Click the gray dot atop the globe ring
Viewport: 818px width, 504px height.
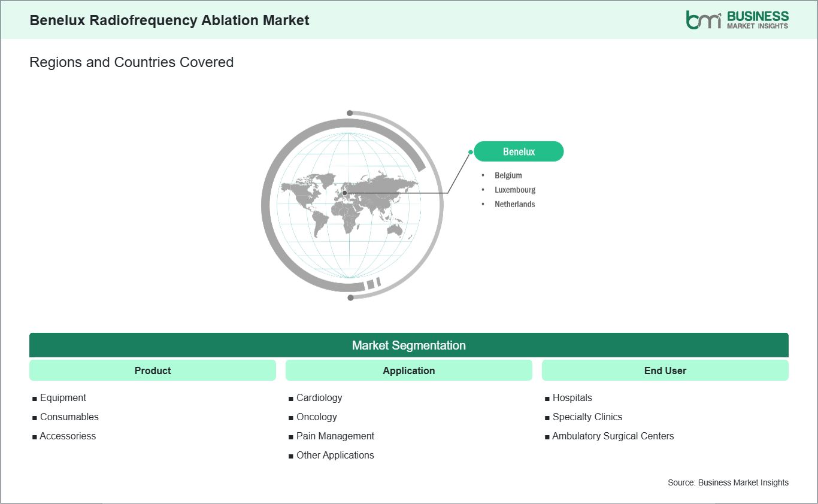(x=350, y=113)
